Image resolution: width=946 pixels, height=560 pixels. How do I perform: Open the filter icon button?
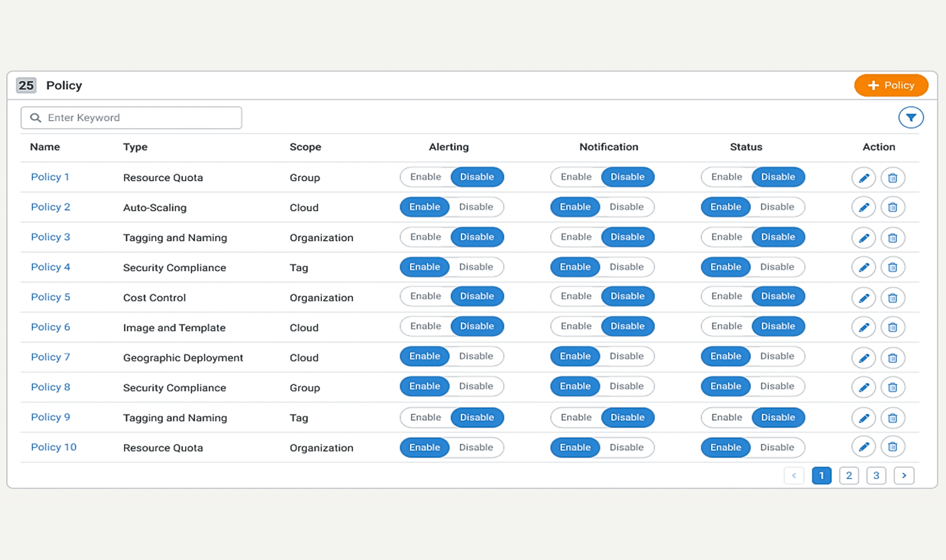point(911,118)
